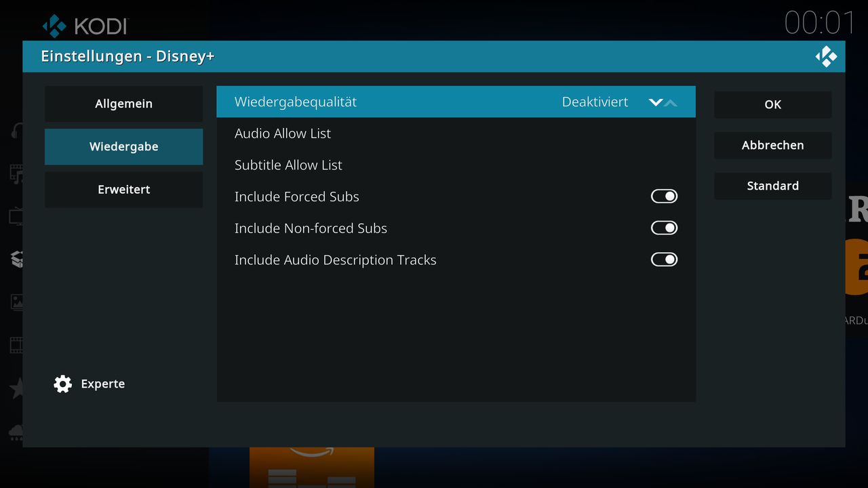Reset settings with the Standard button
Image resolution: width=868 pixels, height=488 pixels.
coord(772,186)
